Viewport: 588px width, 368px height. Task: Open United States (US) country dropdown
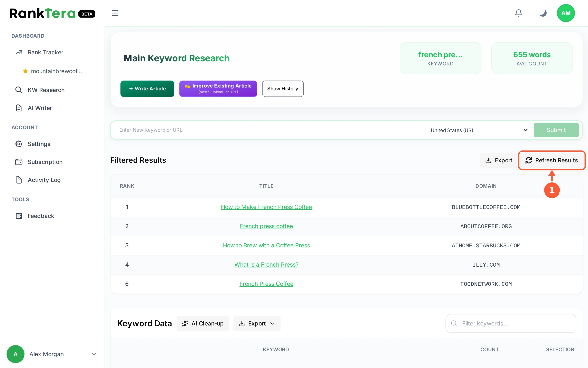[x=479, y=130]
